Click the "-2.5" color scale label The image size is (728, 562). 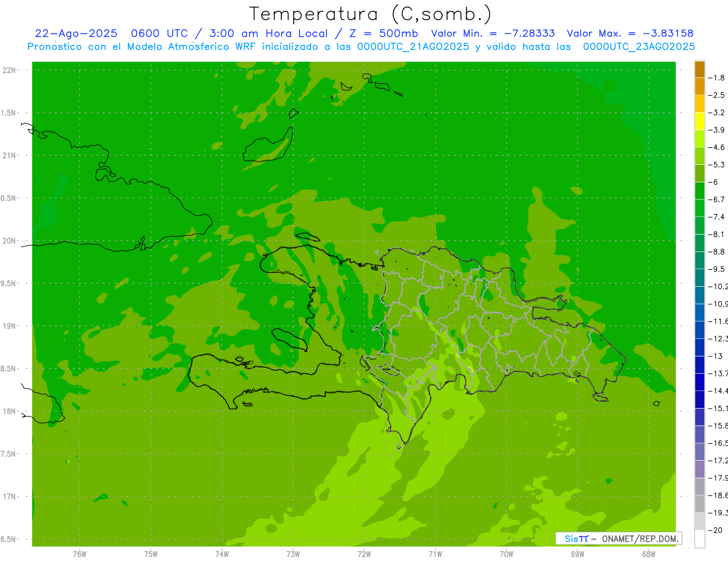[716, 95]
